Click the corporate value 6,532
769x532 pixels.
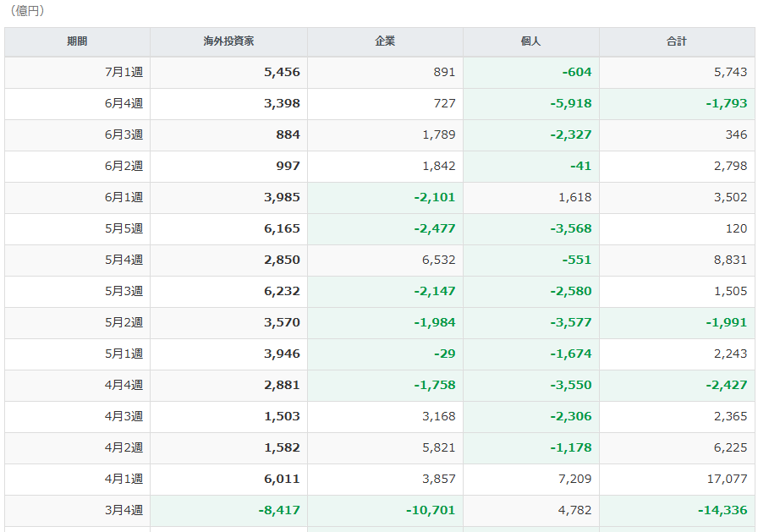(439, 260)
